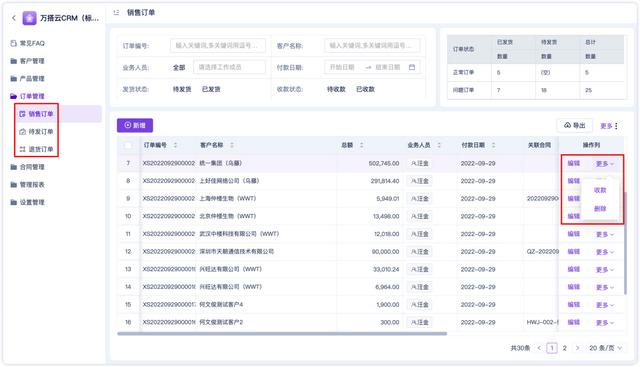Select 收款 in the open 更多 dropdown menu
The width and height of the screenshot is (640, 367).
(600, 190)
